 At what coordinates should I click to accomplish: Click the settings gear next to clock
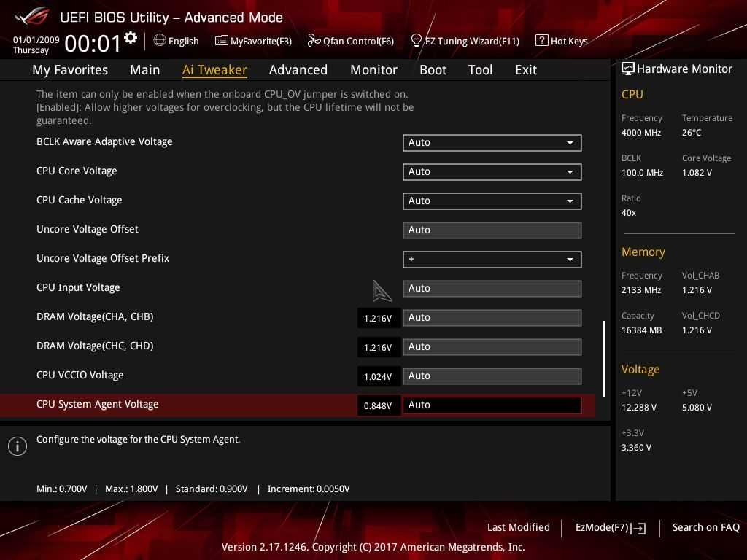(x=131, y=38)
